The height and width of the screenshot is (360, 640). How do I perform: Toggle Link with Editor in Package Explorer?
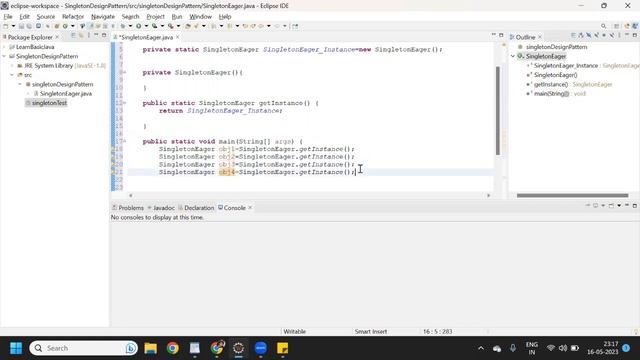point(81,36)
